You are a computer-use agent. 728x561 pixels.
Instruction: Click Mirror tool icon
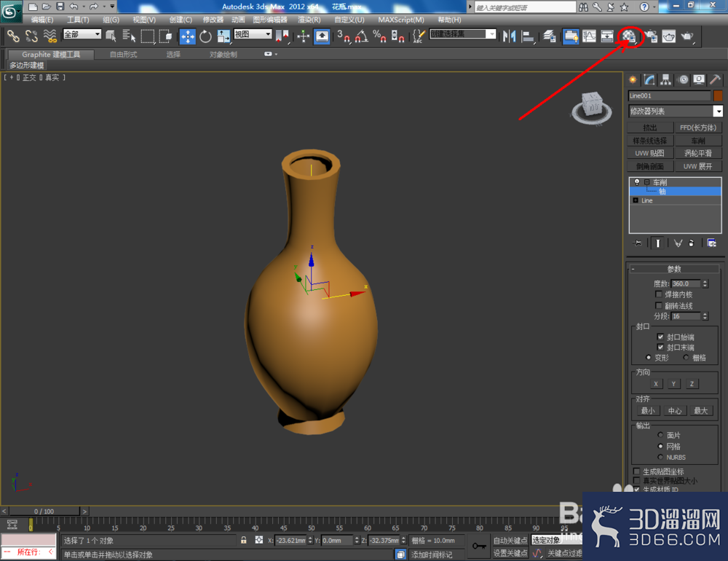point(510,36)
